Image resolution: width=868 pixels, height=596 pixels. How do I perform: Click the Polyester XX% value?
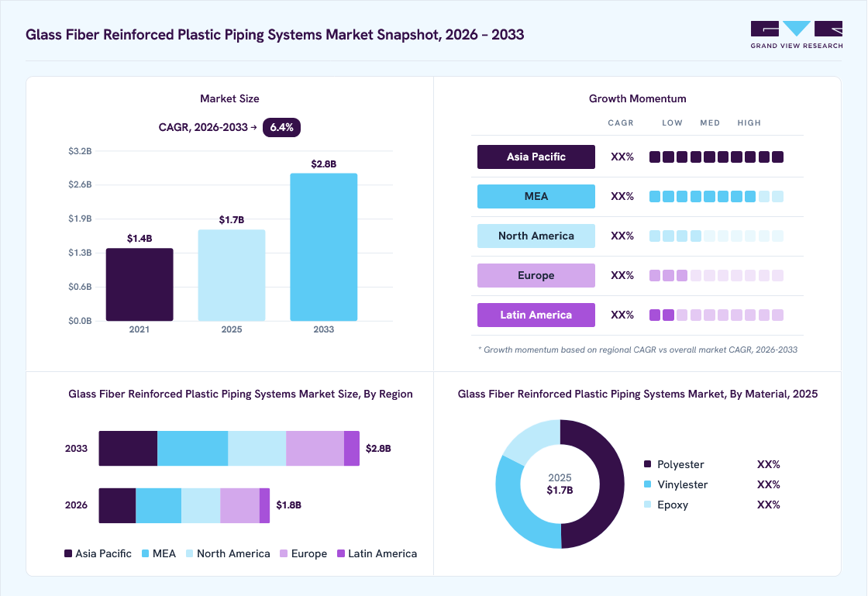click(768, 464)
